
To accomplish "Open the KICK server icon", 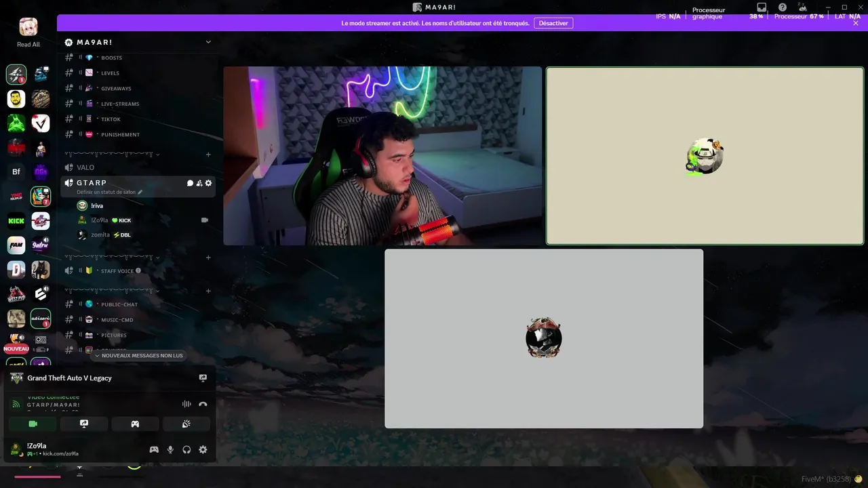I will tap(16, 221).
